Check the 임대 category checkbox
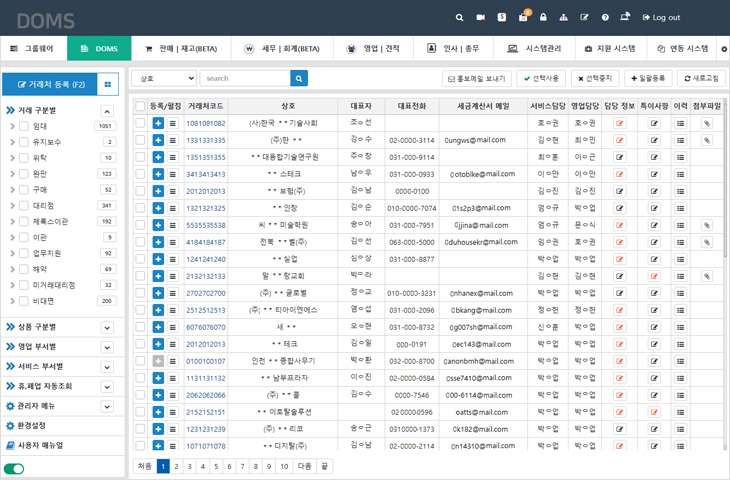This screenshot has height=480, width=730. (x=24, y=126)
